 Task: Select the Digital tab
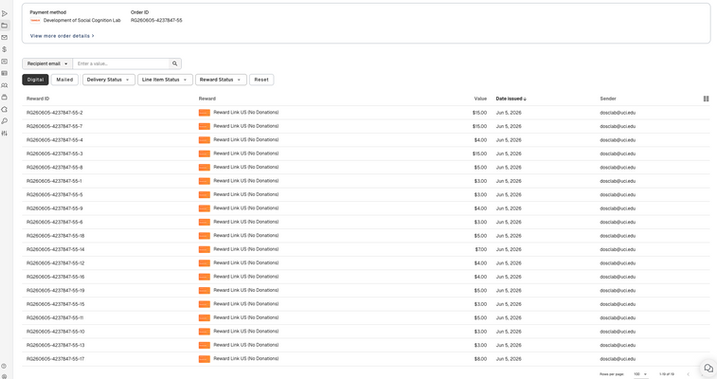click(35, 80)
